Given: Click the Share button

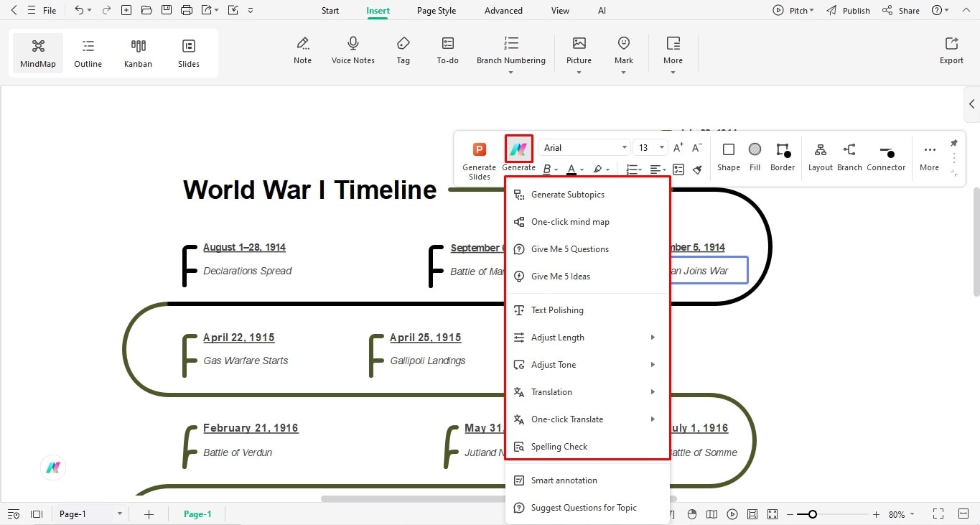Looking at the screenshot, I should pos(901,11).
